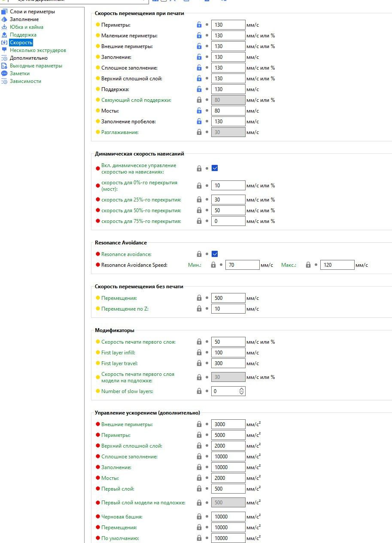Click the lock icon beside Resonance Avoidance Макс.
Viewport: 392px width, 543px height.
click(308, 265)
